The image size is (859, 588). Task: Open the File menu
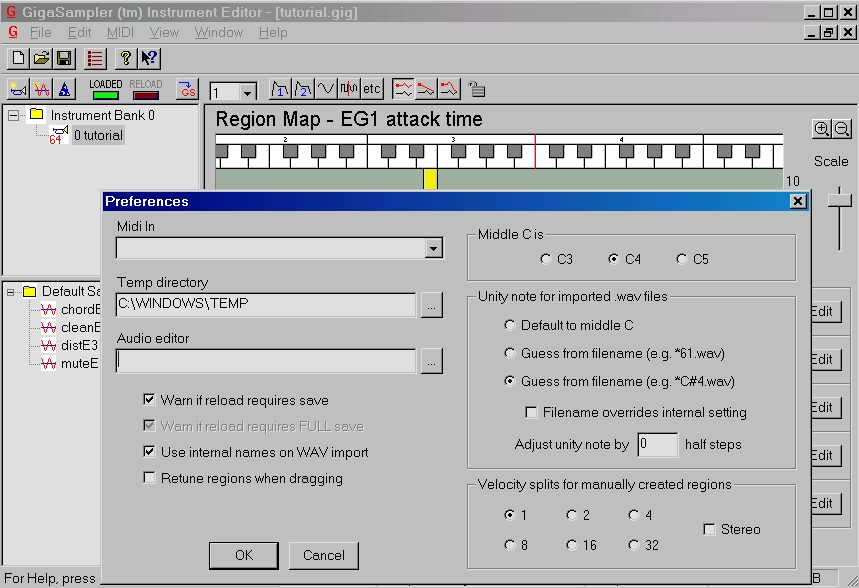[41, 32]
